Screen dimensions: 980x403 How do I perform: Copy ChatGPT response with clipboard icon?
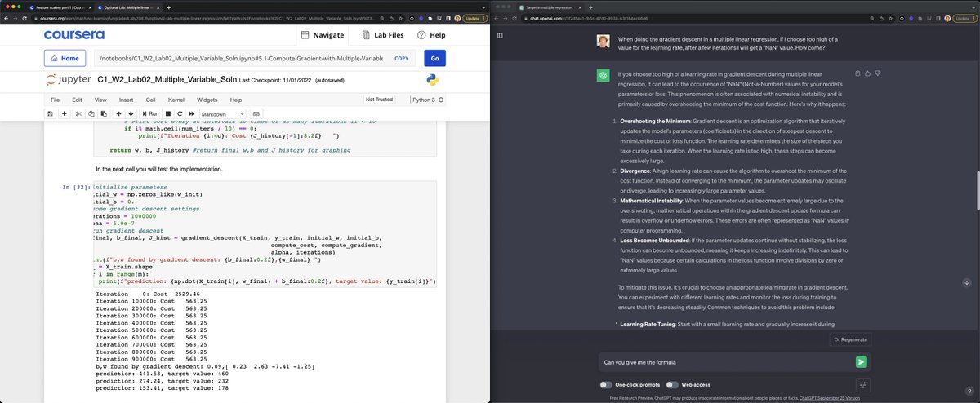coord(857,73)
